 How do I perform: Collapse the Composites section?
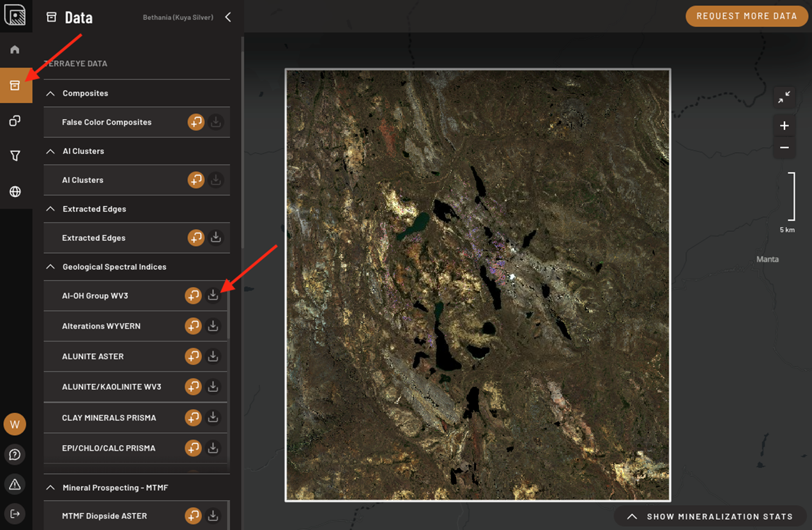point(50,93)
